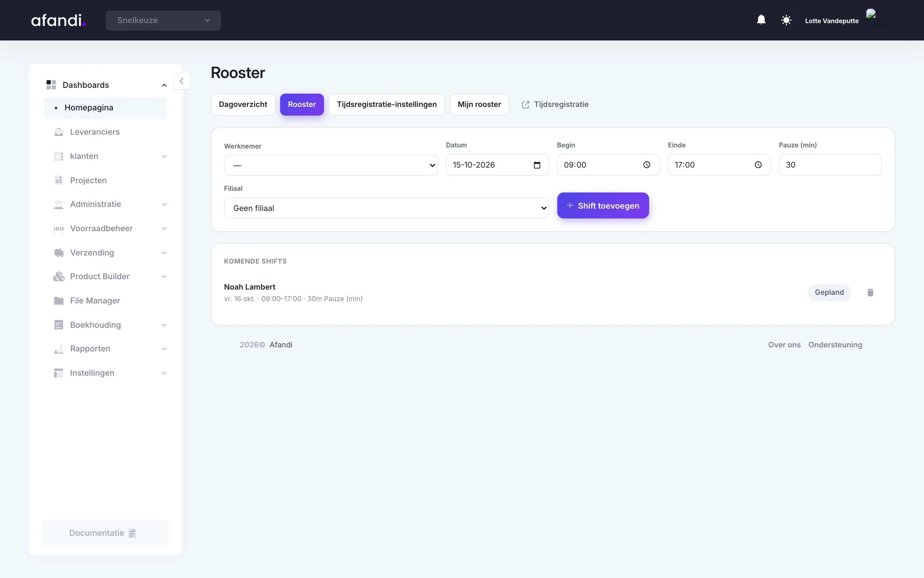Switch to the Dagoverzicht tab
The width and height of the screenshot is (924, 578).
pyautogui.click(x=243, y=104)
